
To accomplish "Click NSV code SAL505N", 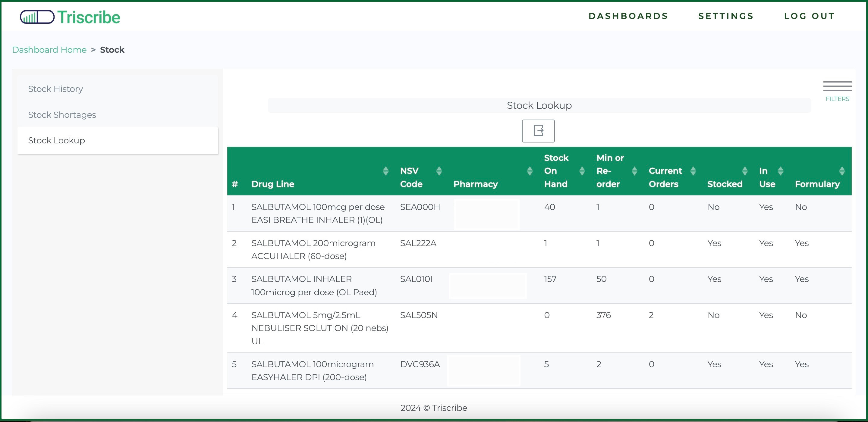I will click(x=419, y=315).
